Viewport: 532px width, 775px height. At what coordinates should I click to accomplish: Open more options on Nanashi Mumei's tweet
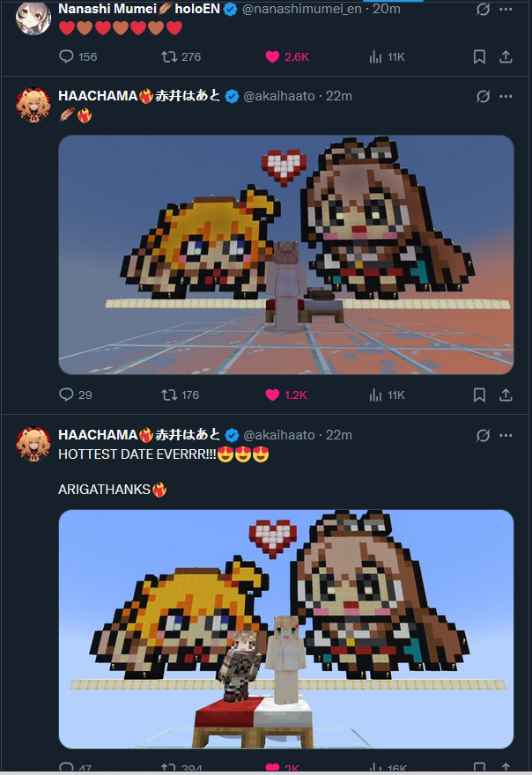point(506,10)
